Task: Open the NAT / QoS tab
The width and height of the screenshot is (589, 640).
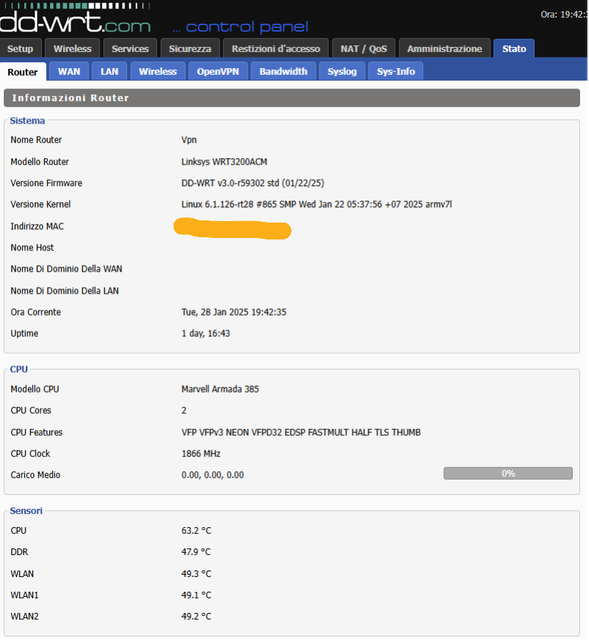Action: [364, 49]
